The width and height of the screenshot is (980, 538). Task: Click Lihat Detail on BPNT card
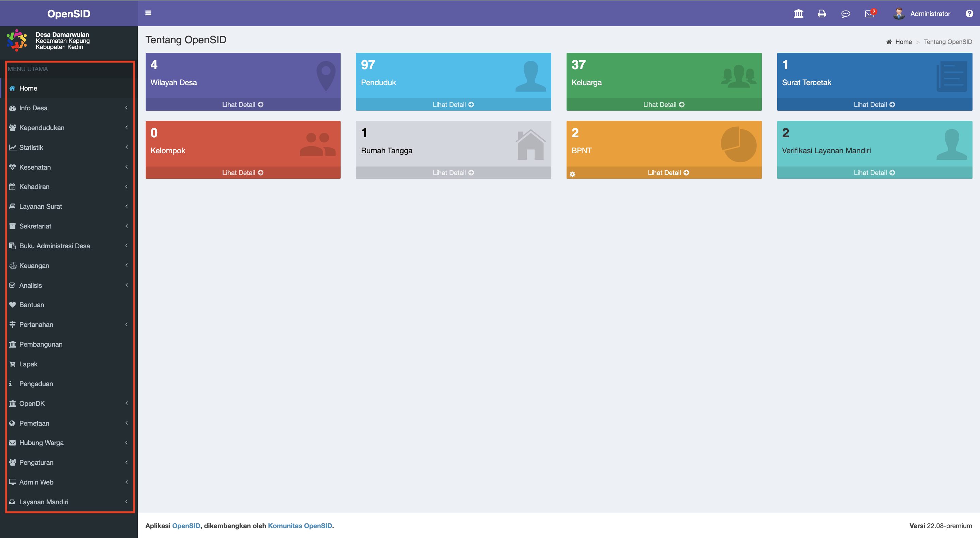668,173
